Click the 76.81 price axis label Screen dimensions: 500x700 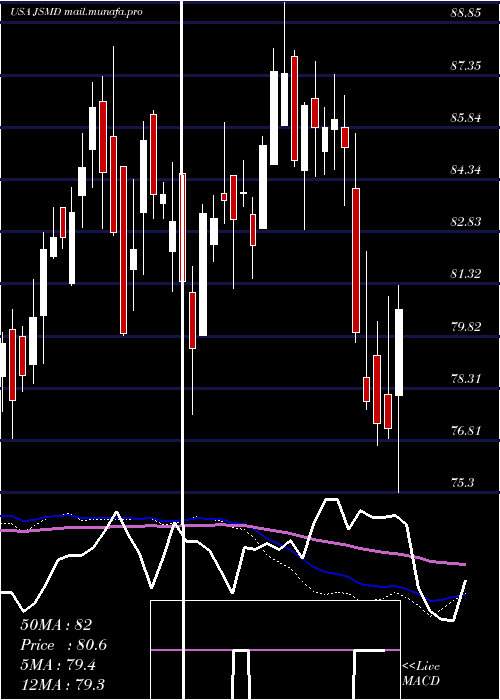(466, 431)
